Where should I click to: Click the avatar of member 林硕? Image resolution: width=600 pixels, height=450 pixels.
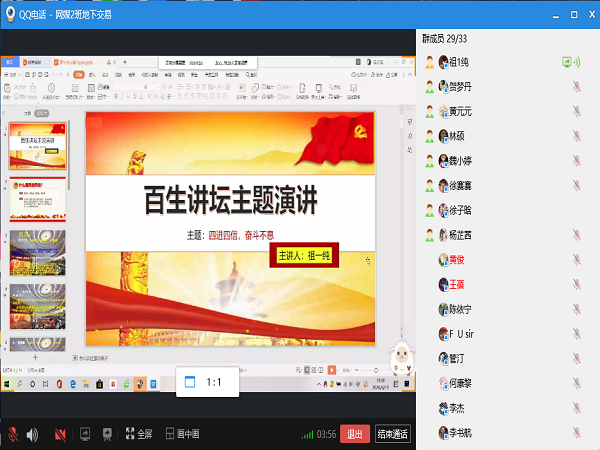443,136
